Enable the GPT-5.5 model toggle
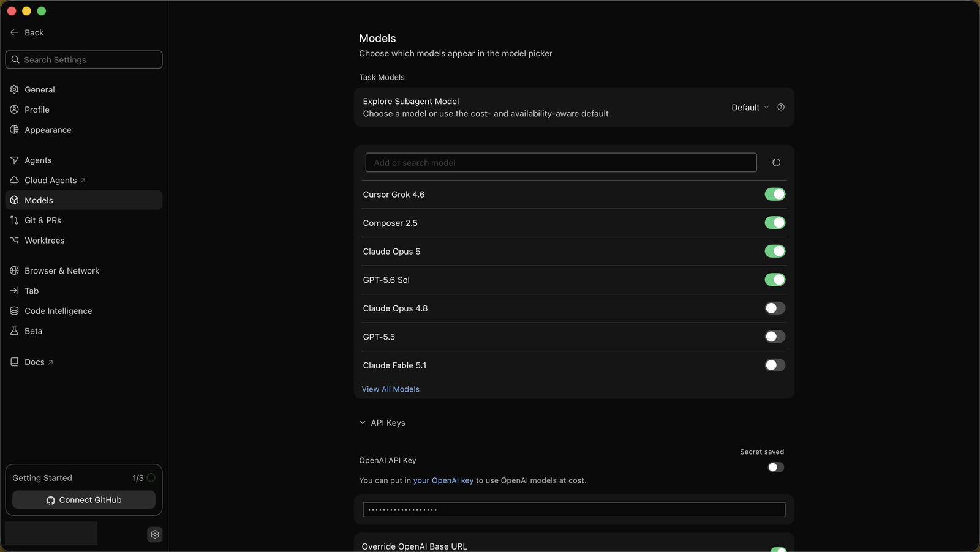 point(775,337)
